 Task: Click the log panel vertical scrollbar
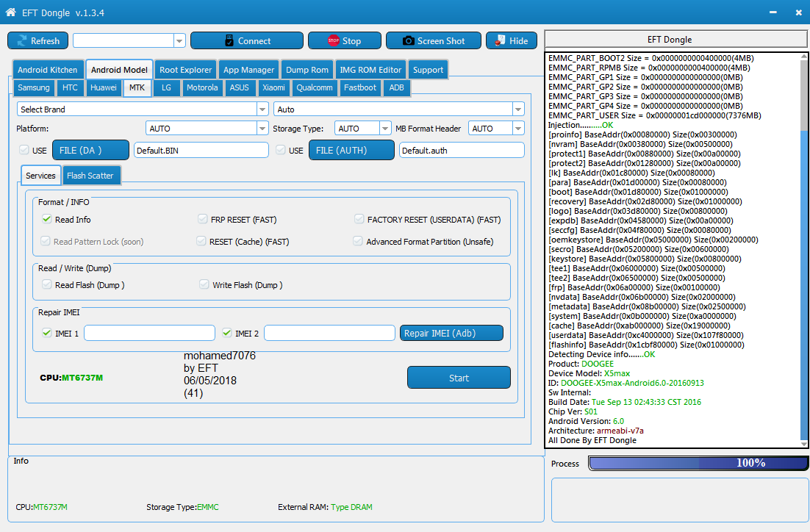pos(804,250)
